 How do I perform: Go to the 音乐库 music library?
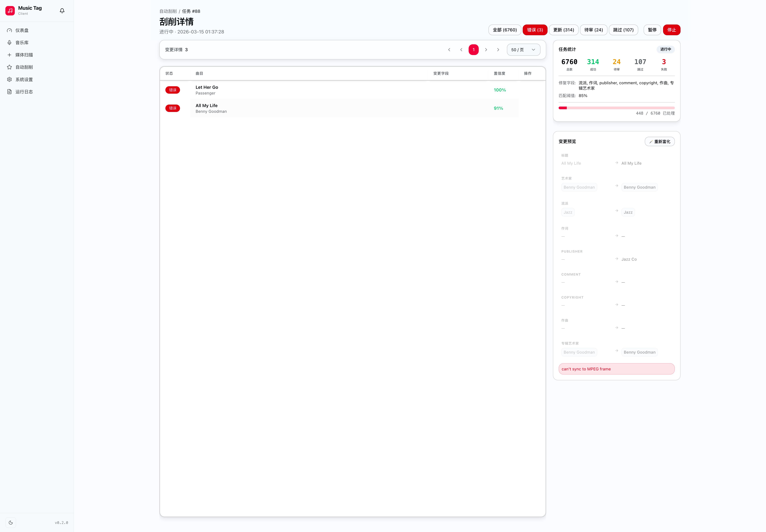(x=22, y=43)
